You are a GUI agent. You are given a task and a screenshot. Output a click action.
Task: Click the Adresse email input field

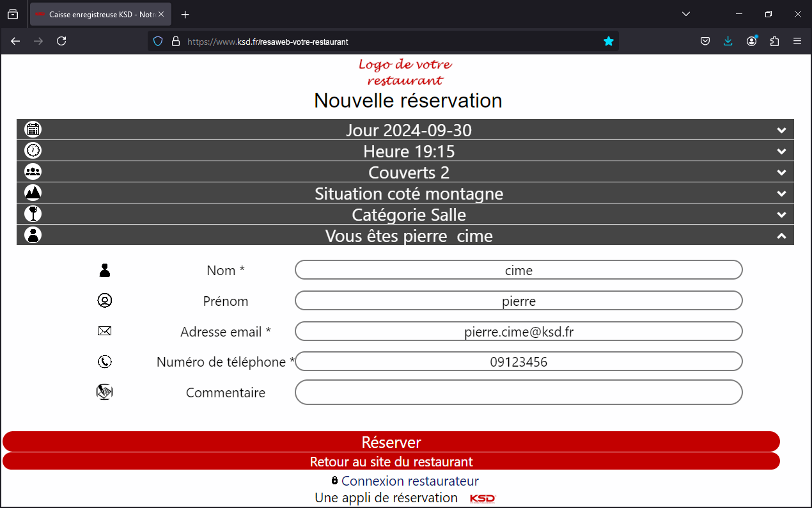[x=519, y=331]
